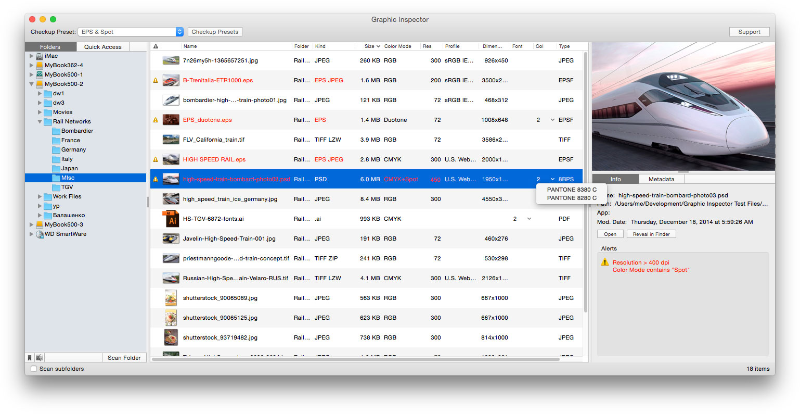
Task: Click the Scan Folder button
Action: click(125, 357)
